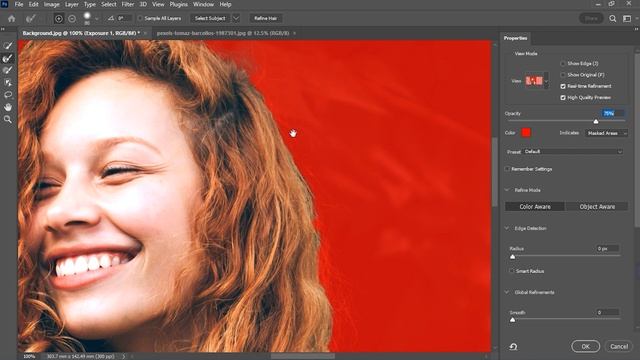The image size is (640, 360).
Task: Open the File menu
Action: click(19, 4)
